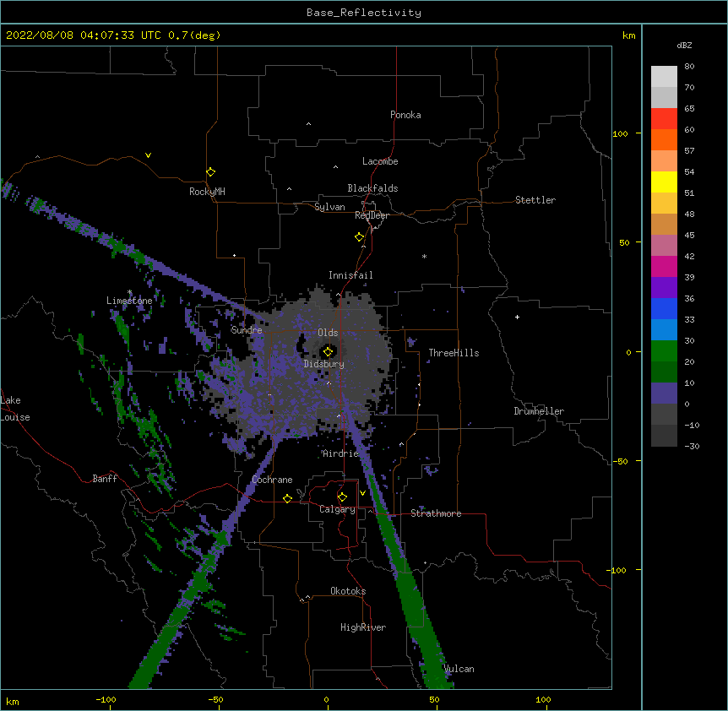Click the km unit label at bottom left

point(13,701)
